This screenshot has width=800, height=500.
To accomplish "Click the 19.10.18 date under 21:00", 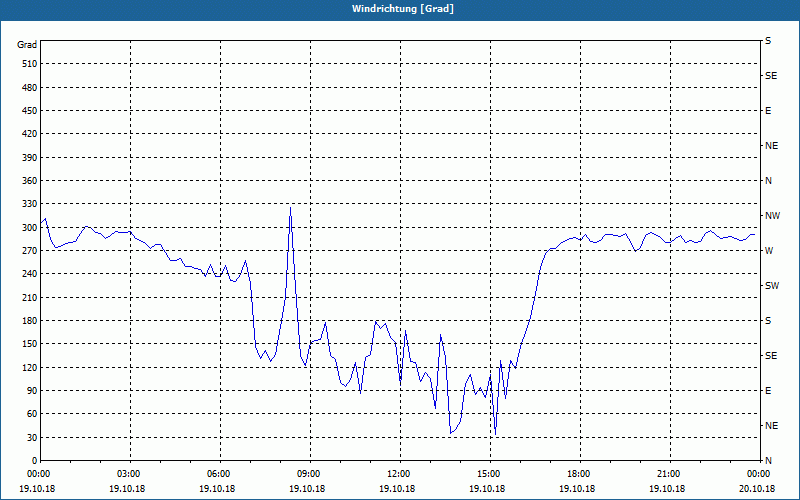I will 667,488.
